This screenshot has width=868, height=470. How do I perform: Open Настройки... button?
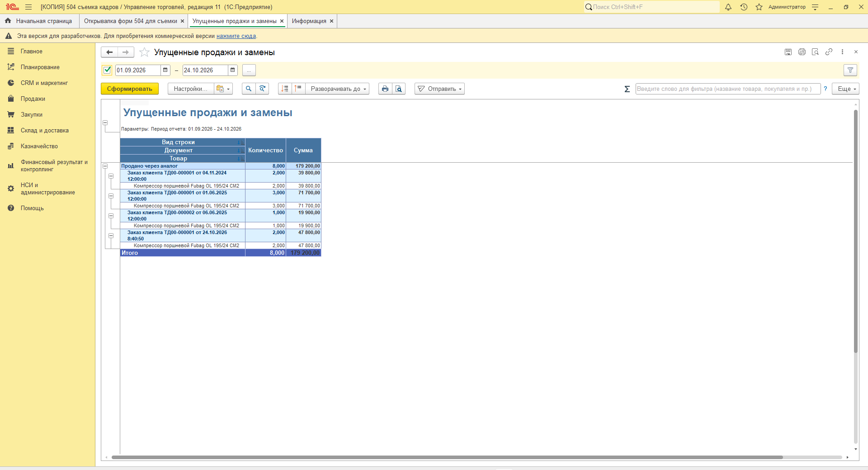190,89
